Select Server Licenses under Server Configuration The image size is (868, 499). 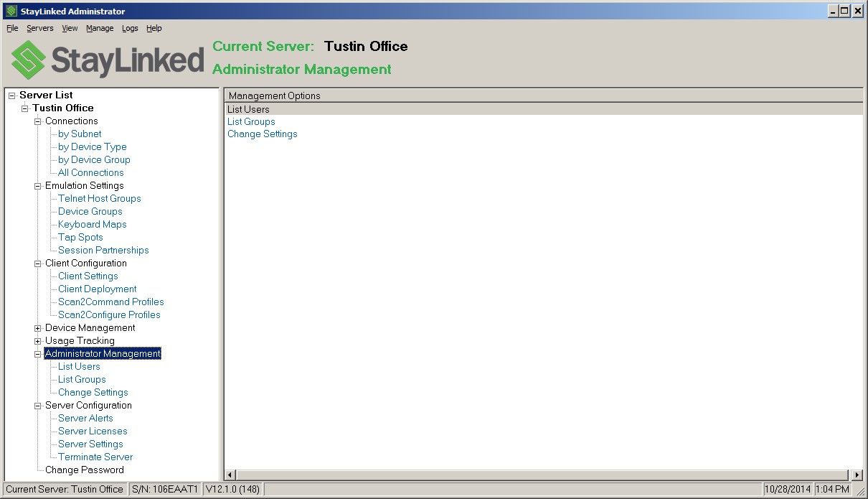(92, 431)
